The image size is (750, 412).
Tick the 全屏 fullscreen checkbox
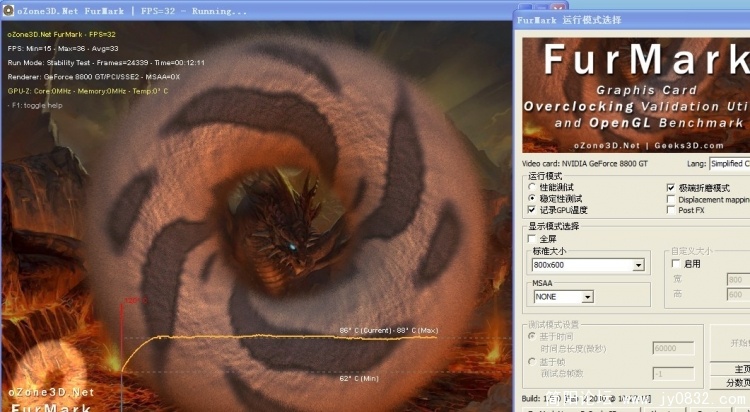[531, 238]
